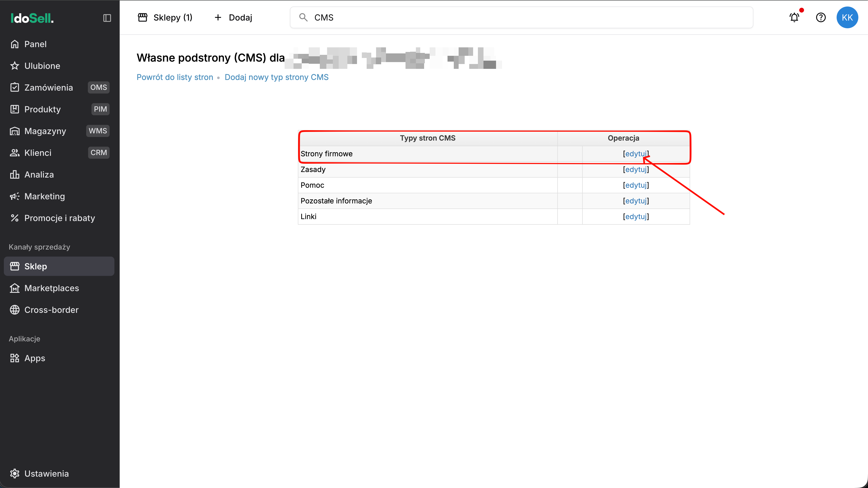868x488 pixels.
Task: Click the Dodaj text label
Action: point(240,18)
